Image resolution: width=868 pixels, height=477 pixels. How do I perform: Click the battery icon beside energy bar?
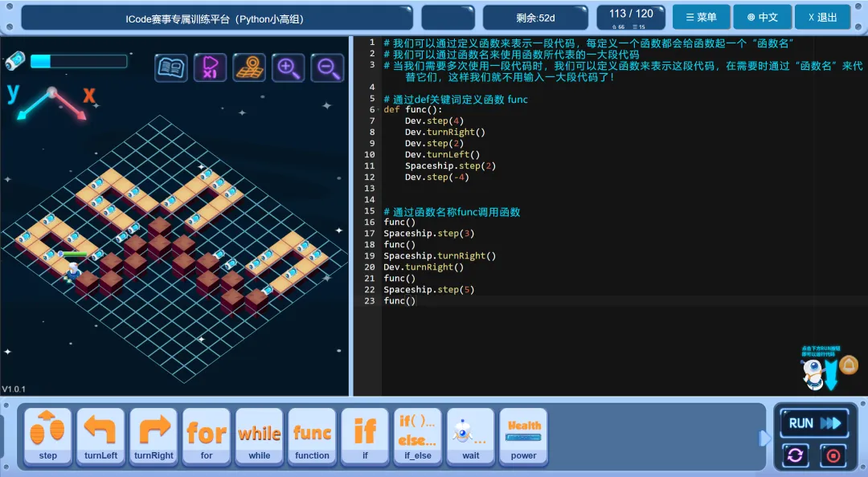(x=15, y=61)
